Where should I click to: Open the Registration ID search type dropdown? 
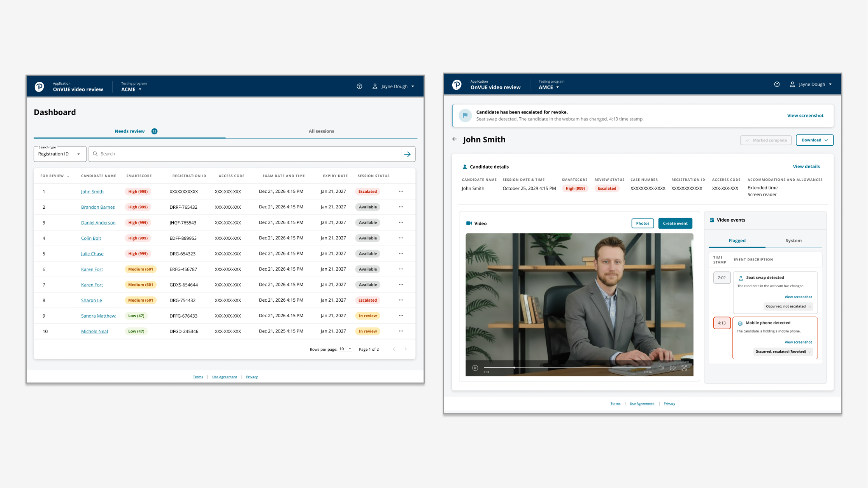pyautogui.click(x=60, y=154)
